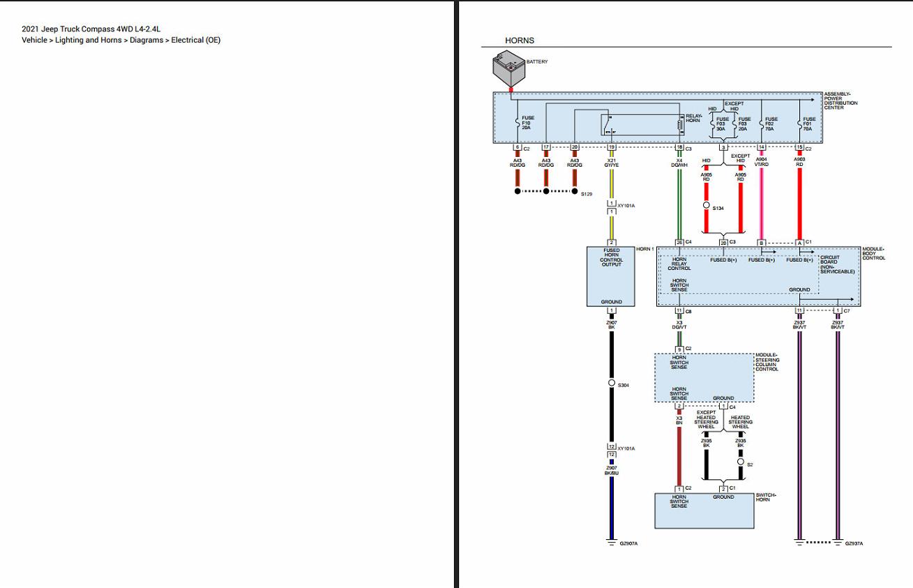Select the HORNS diagram title

[x=520, y=40]
